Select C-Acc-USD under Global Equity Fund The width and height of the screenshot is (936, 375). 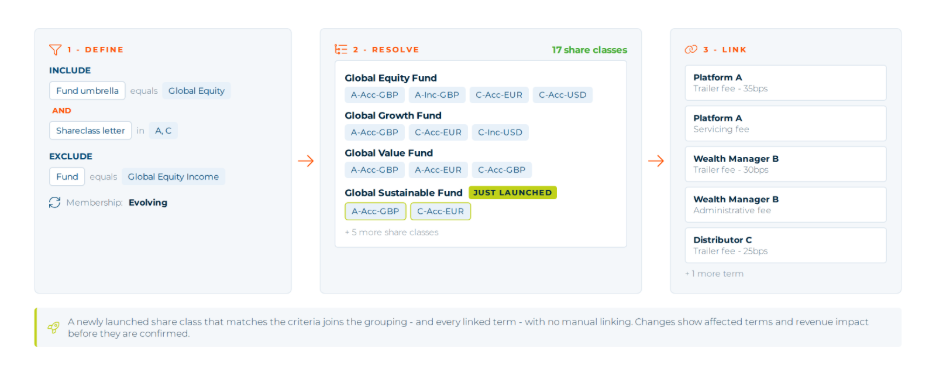[x=563, y=95]
